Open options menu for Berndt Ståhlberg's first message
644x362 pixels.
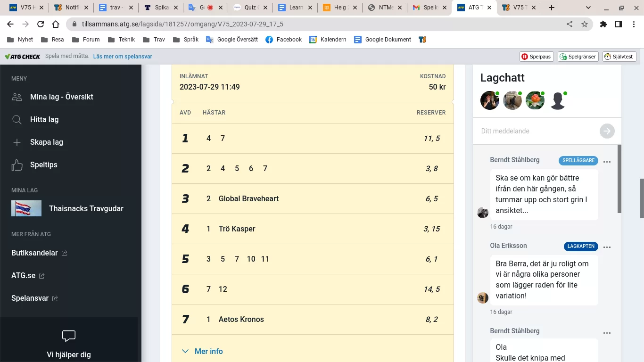point(607,162)
